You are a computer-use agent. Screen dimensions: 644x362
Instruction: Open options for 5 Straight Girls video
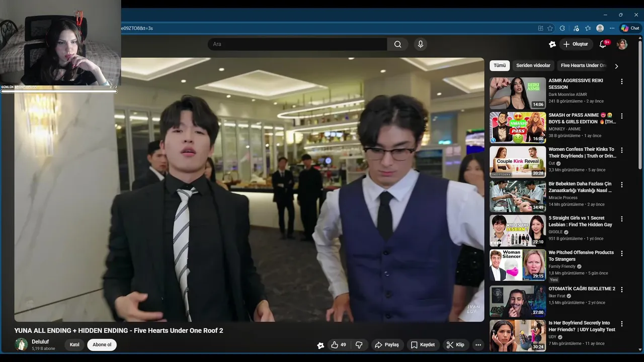[x=622, y=219]
